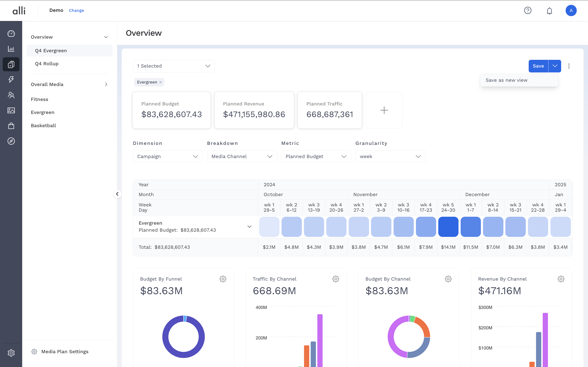This screenshot has width=588, height=367.
Task: Open the help question mark icon
Action: pos(528,10)
